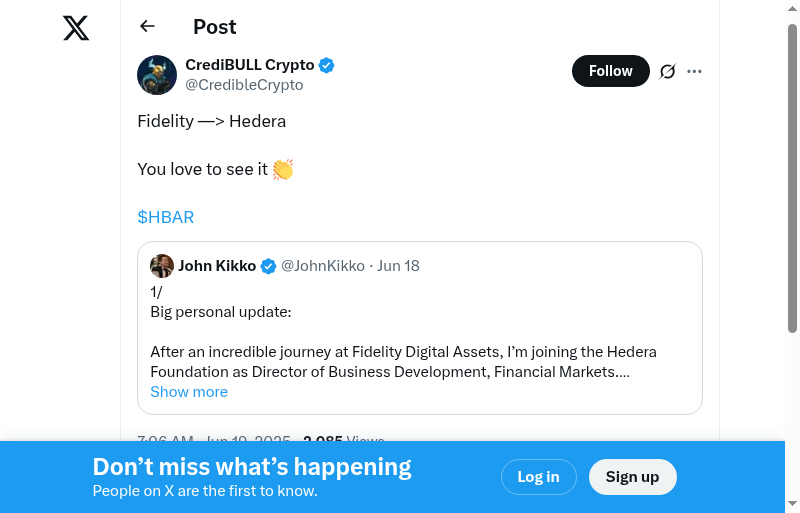Click the X logo icon
The image size is (800, 513).
[76, 28]
